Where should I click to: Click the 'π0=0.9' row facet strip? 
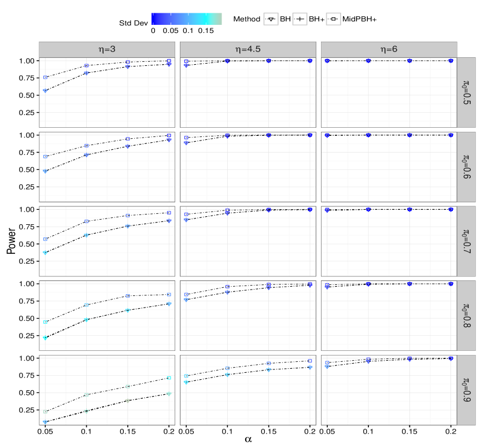tap(466, 390)
